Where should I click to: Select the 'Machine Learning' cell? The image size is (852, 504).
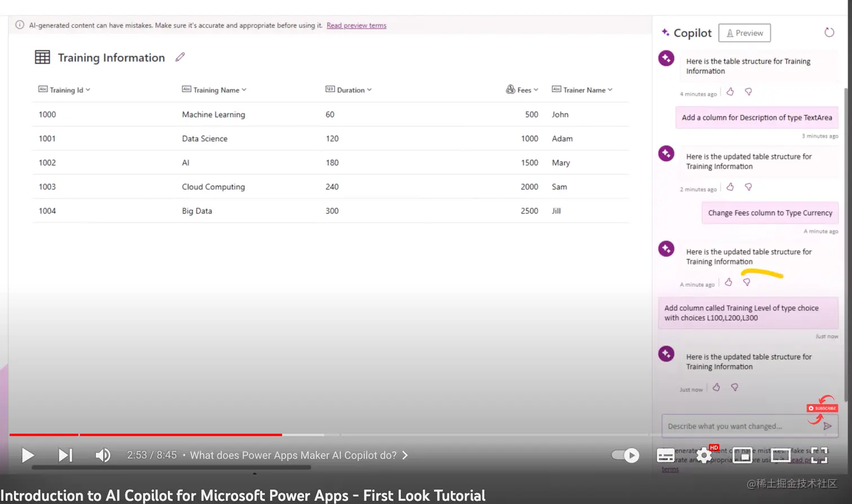click(214, 114)
